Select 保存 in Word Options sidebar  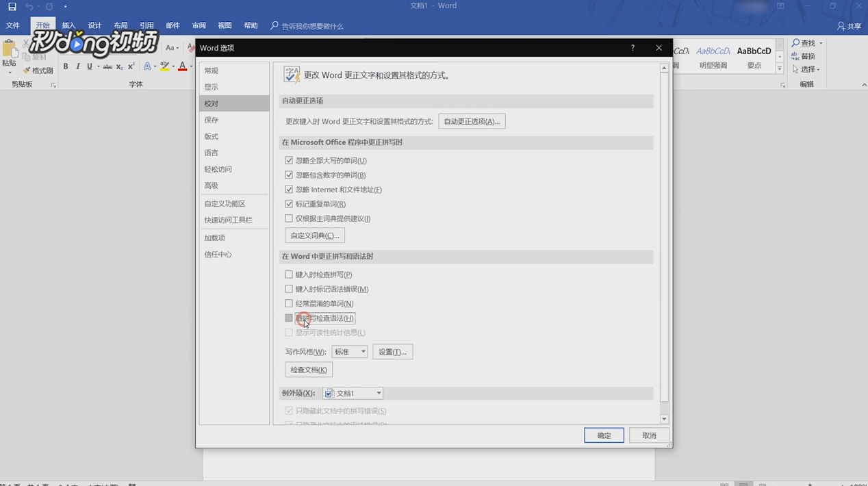[x=234, y=120]
